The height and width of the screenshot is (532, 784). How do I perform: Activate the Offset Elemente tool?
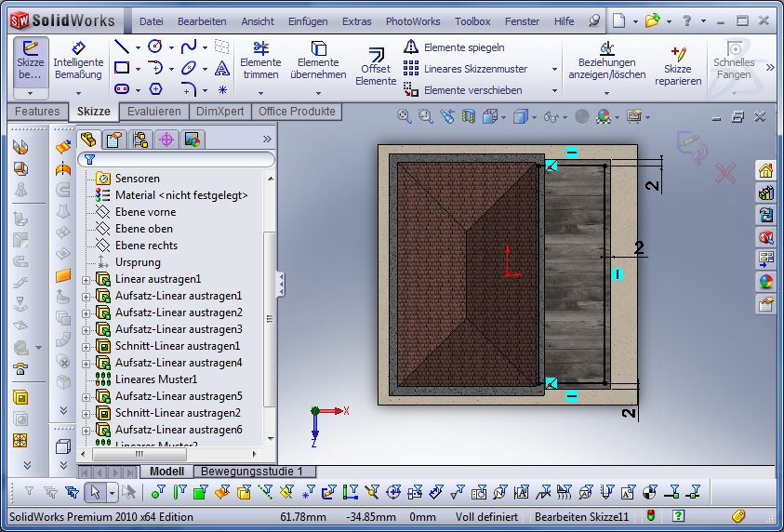pyautogui.click(x=376, y=66)
